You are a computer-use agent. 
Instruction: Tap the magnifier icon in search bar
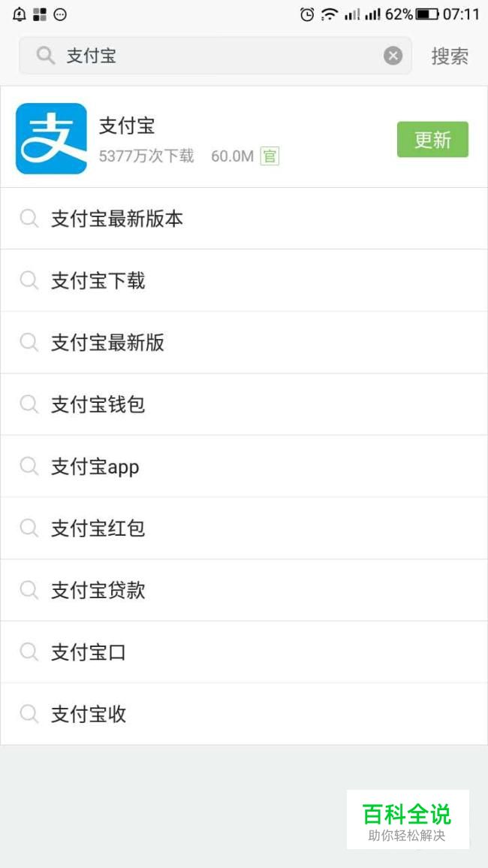pyautogui.click(x=46, y=56)
